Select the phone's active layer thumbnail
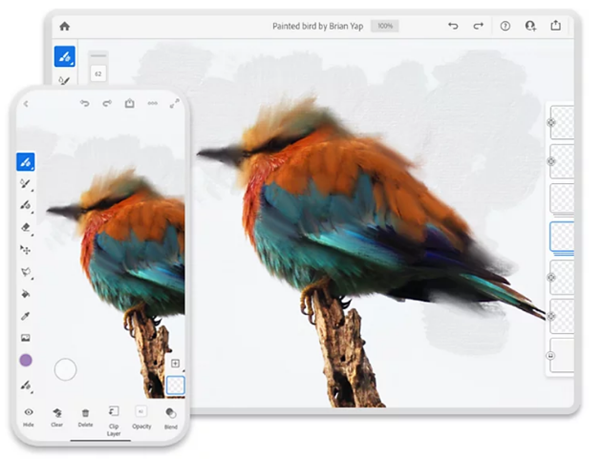Screen dimensions: 602x460 [175, 385]
